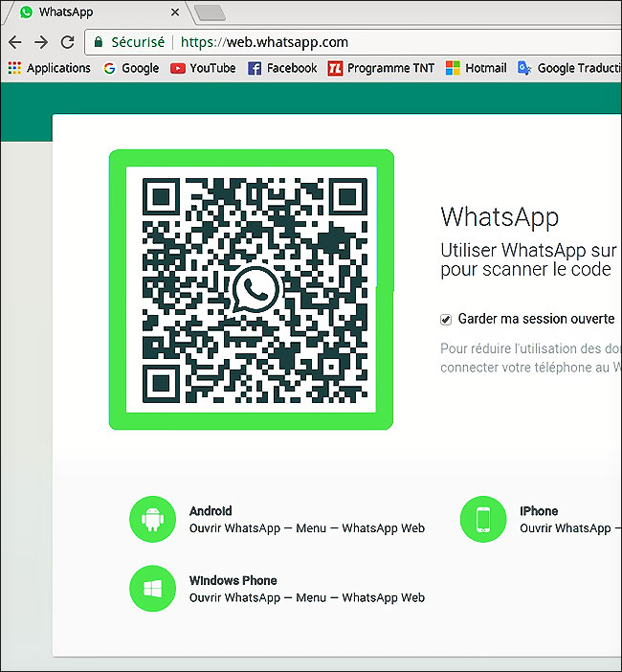
Task: Open the Applications grid bookmark
Action: point(49,68)
